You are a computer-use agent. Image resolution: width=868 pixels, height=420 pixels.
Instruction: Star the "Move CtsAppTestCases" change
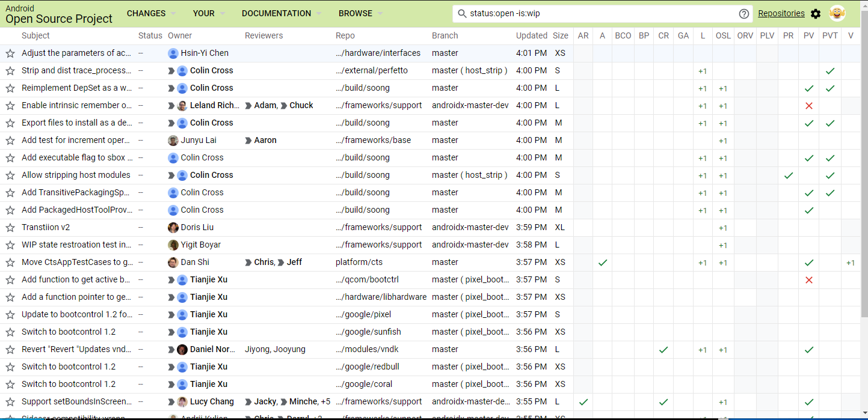point(10,262)
